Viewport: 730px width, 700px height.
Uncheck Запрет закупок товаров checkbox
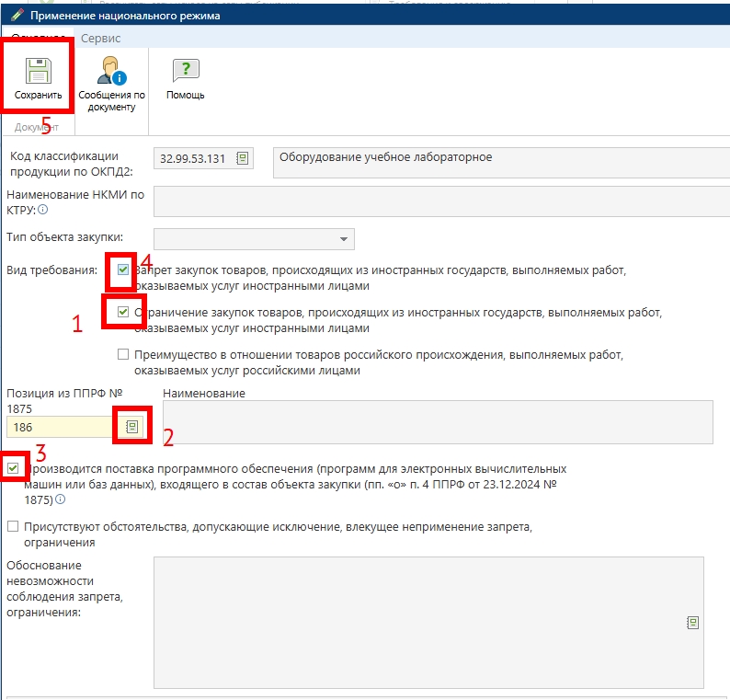pyautogui.click(x=123, y=270)
